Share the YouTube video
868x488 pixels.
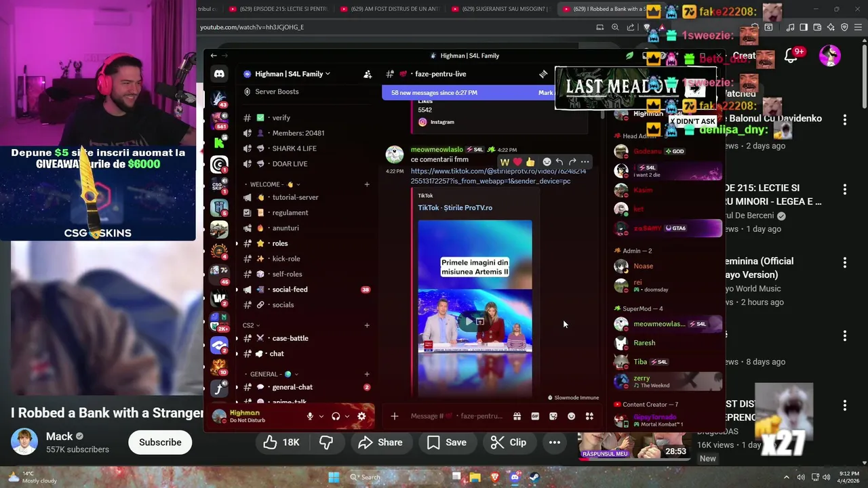pos(380,443)
